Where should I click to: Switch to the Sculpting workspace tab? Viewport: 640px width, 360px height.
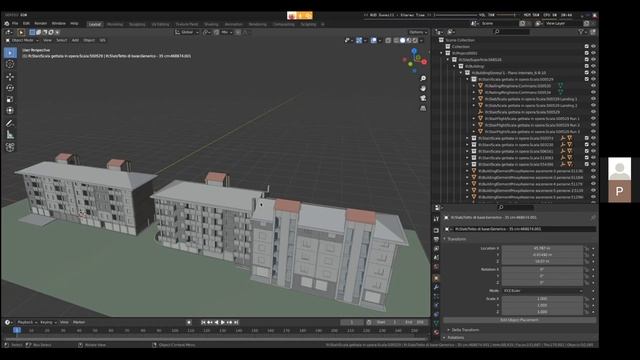137,24
